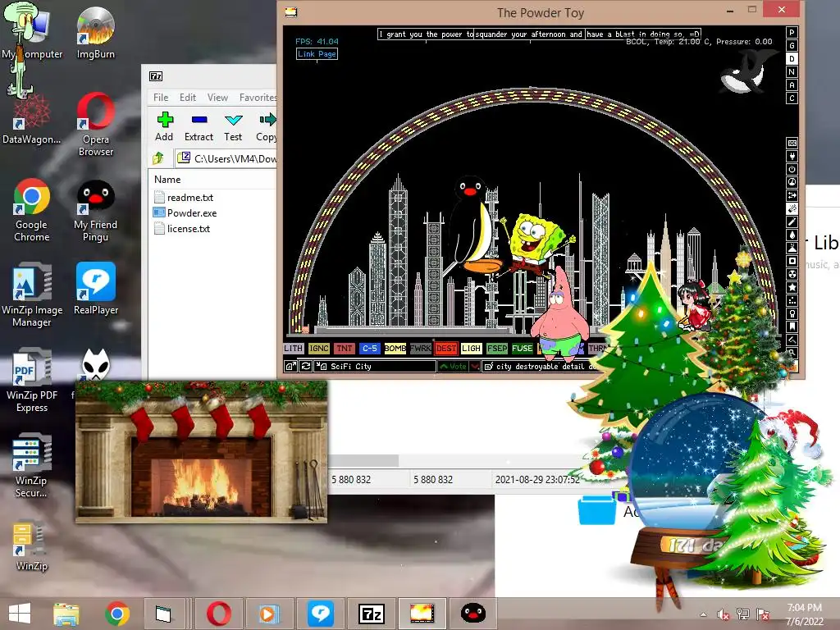
Task: Open the Favorites bookmark category icon
Action: pos(792,326)
